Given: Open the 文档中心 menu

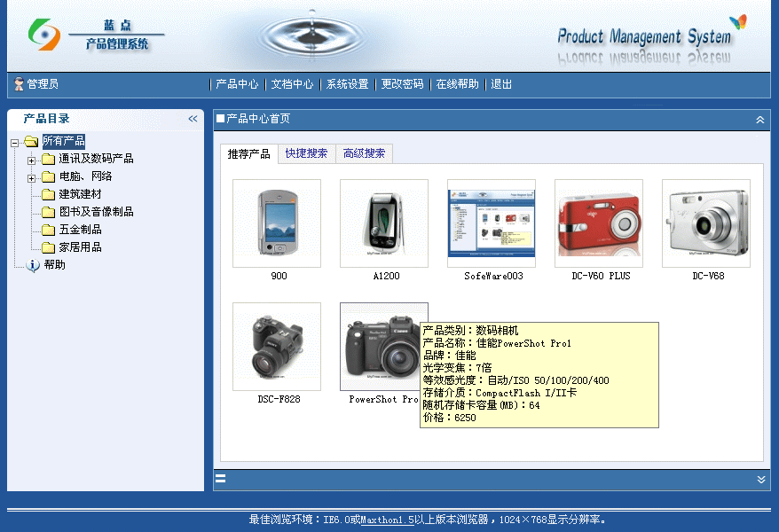Looking at the screenshot, I should (x=292, y=84).
